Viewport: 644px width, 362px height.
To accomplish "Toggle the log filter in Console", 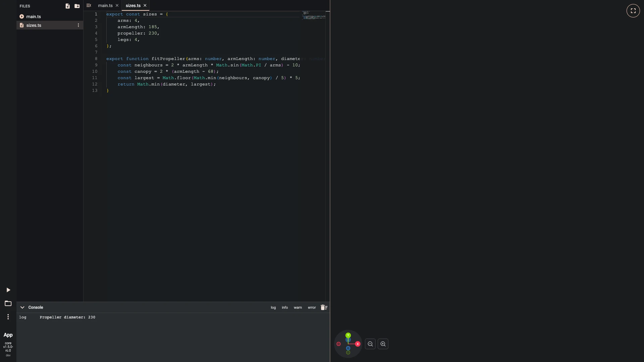I will pos(273,307).
